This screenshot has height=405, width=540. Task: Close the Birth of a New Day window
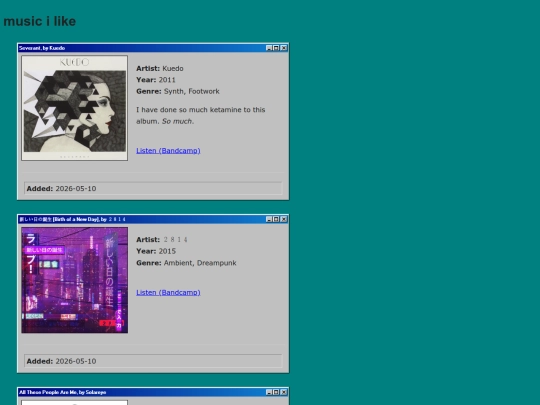(284, 219)
